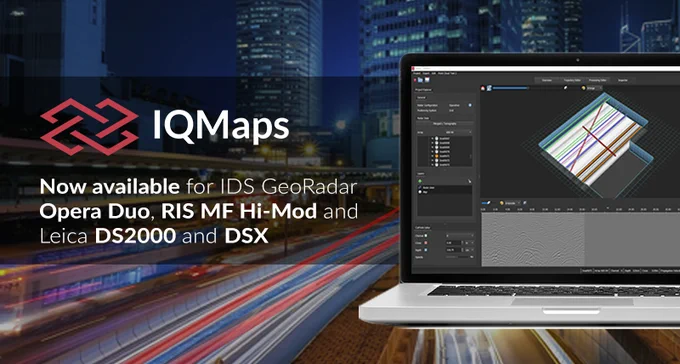Viewport: 680px width, 364px height.
Task: Toggle the red Cross cut-plane checkbox
Action: (x=426, y=243)
